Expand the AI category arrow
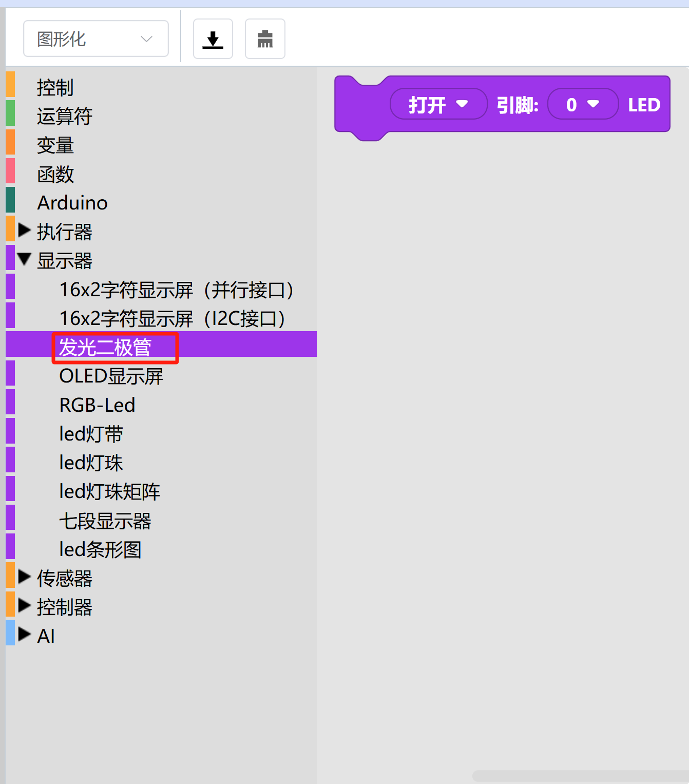The height and width of the screenshot is (784, 689). pos(24,635)
